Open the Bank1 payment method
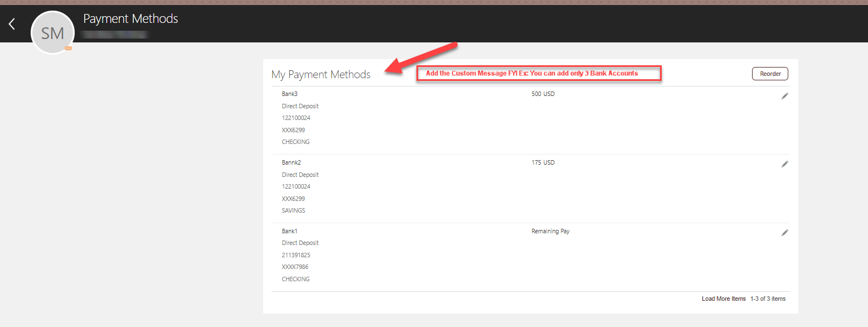This screenshot has height=327, width=868. pyautogui.click(x=289, y=230)
